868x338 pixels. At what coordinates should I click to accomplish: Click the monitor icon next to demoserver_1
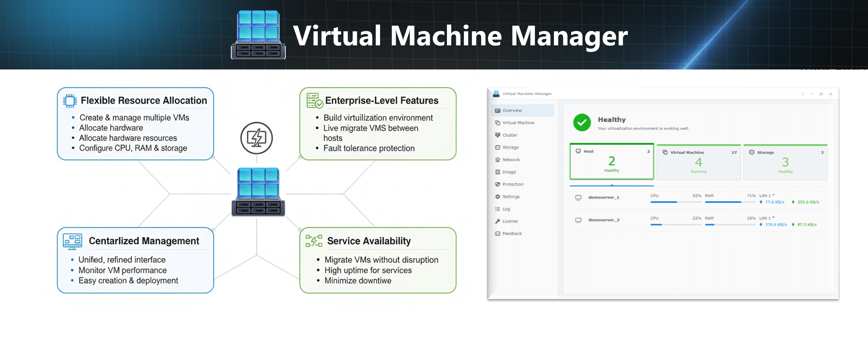(579, 197)
